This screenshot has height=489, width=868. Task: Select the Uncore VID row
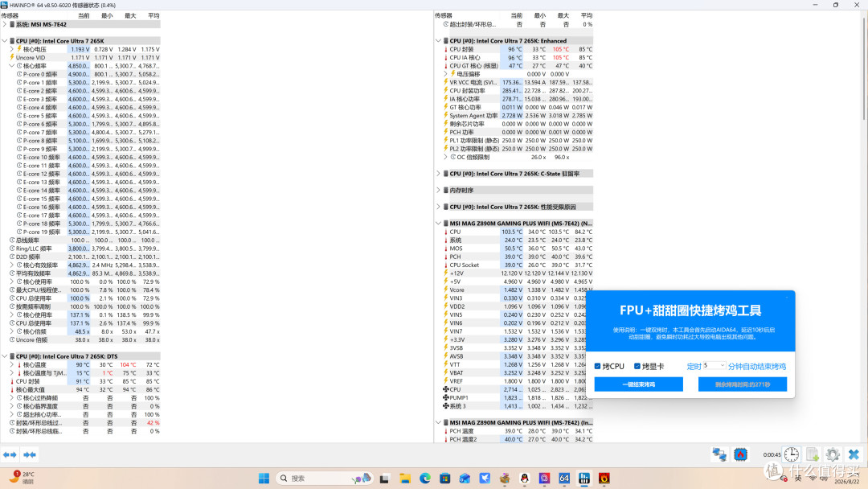tap(84, 58)
